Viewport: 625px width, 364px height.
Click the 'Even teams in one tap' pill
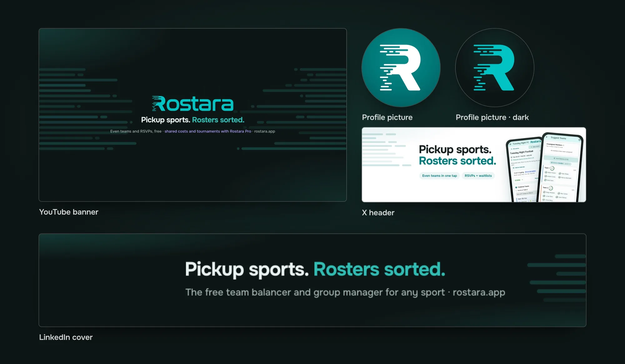tap(439, 176)
